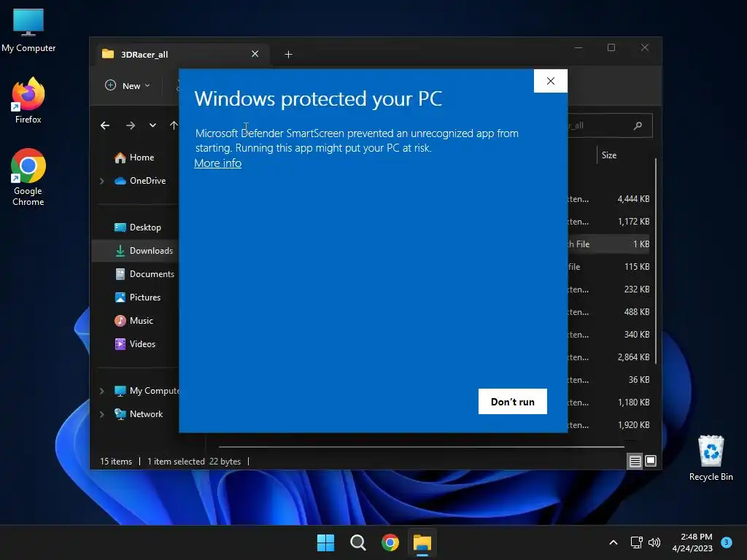Click the vertical scrollbar in Explorer file list

[656, 261]
